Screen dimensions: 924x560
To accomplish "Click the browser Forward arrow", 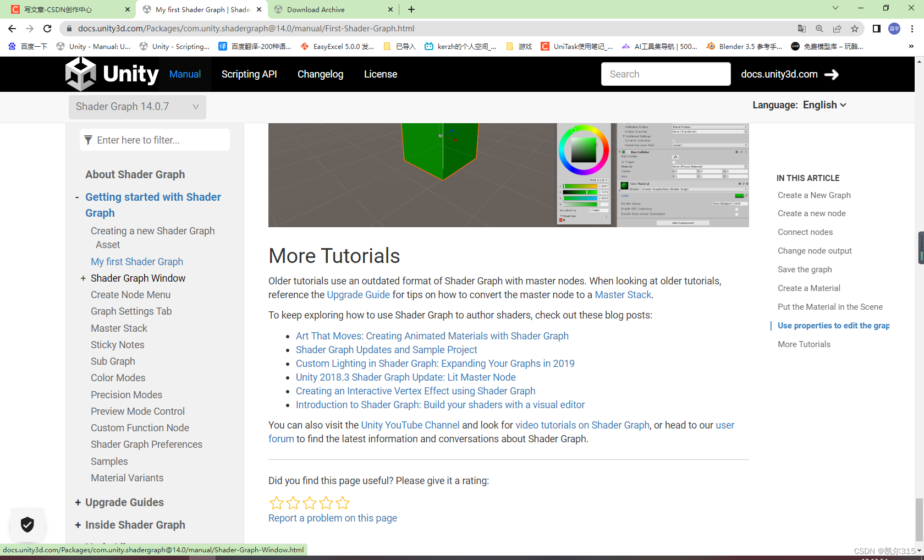I will tap(30, 29).
